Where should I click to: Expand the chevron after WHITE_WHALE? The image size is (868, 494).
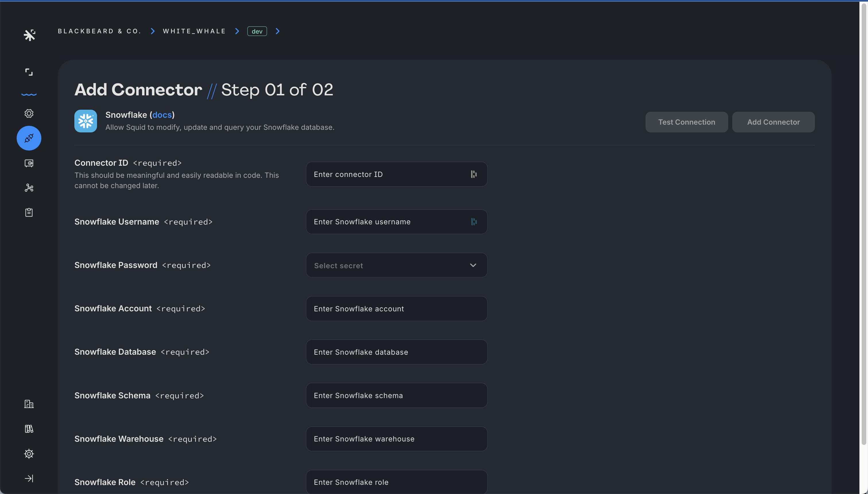pyautogui.click(x=237, y=31)
